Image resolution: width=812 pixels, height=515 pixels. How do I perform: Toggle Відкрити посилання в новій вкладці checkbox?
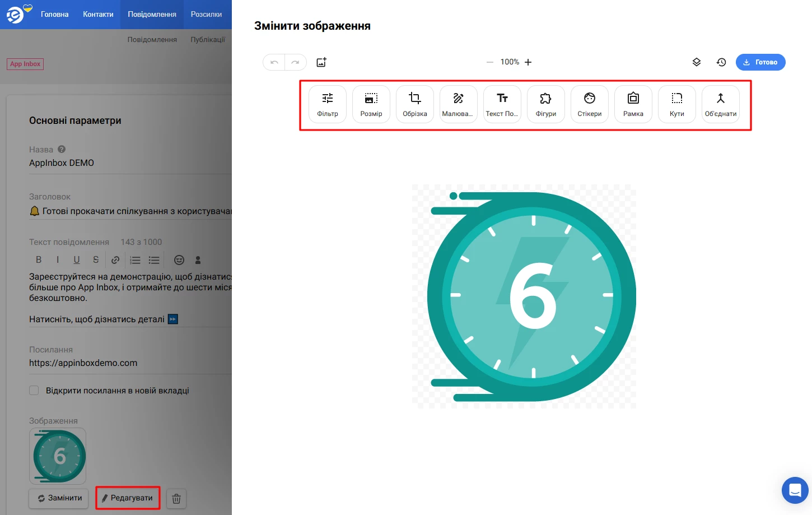34,391
